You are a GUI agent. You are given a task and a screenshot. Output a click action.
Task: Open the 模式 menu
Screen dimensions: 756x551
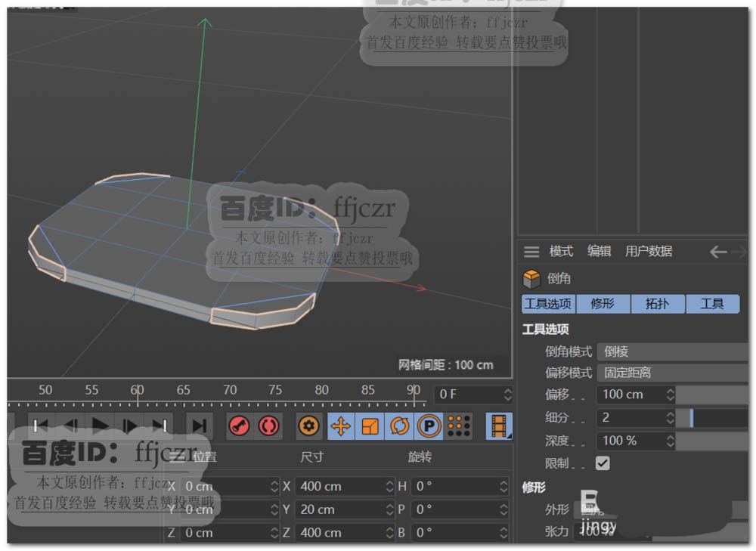click(561, 251)
